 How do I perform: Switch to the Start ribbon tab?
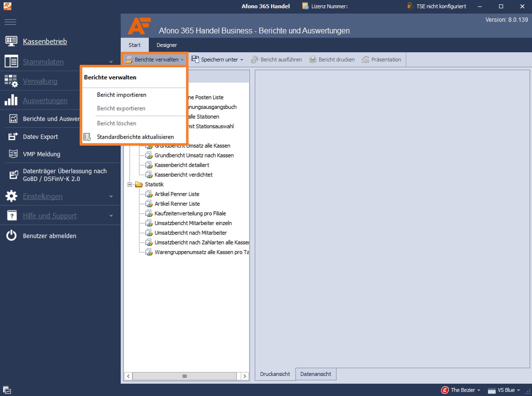(x=134, y=45)
